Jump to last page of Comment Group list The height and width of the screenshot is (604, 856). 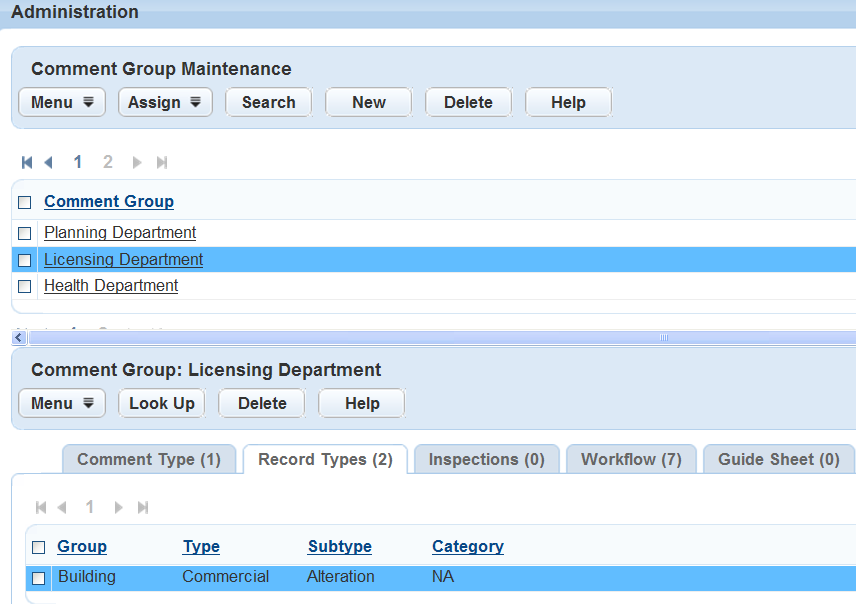point(162,162)
